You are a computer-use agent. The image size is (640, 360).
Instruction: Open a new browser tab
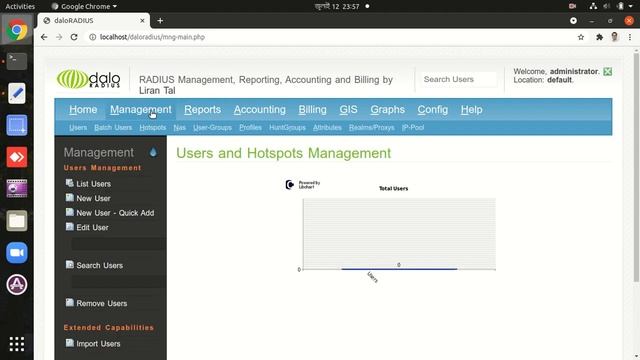pos(160,20)
